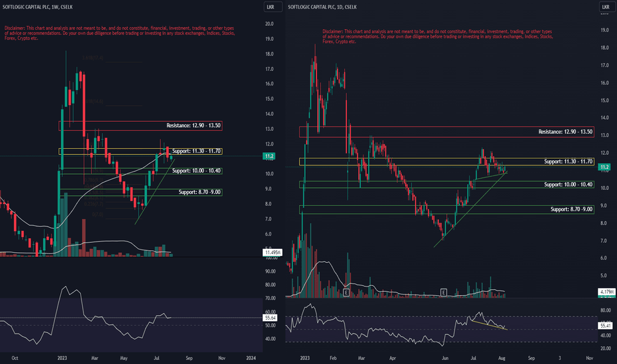This screenshot has height=364, width=617.
Task: Click daily chart Support: 8.70 -9.00 label
Action: coord(571,209)
